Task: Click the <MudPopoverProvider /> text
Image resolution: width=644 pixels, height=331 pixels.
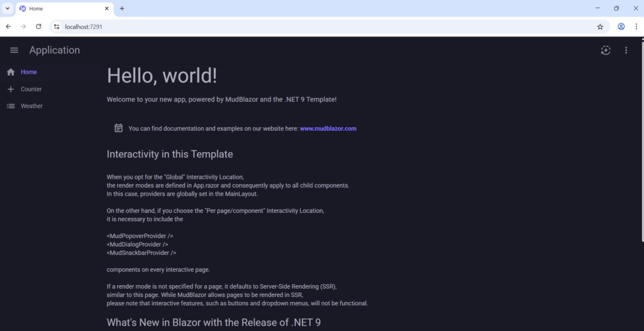Action: [x=140, y=236]
